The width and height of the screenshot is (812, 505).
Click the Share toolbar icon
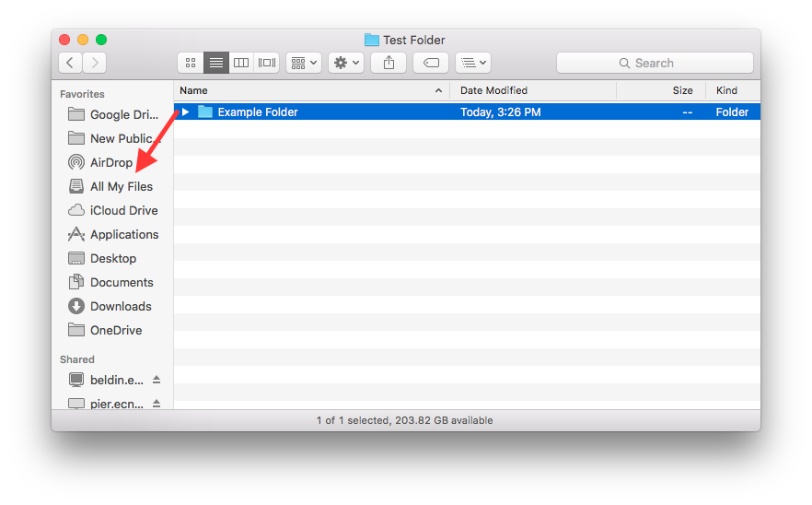(x=389, y=63)
